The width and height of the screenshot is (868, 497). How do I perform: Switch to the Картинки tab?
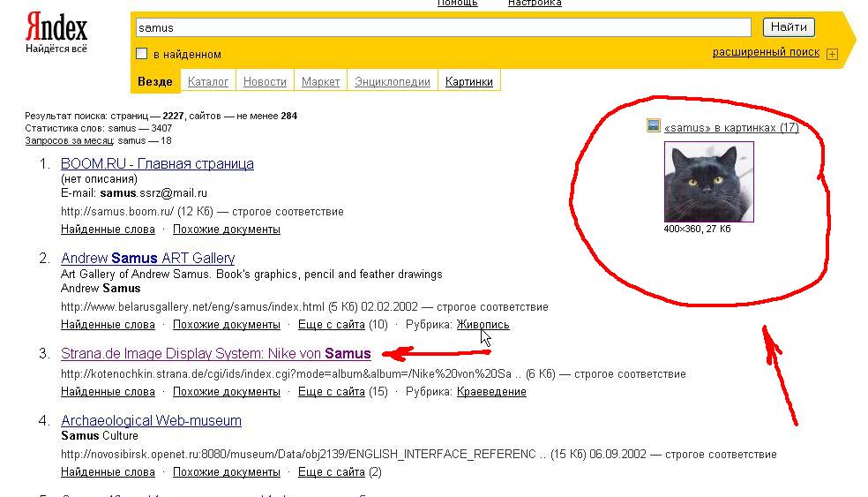point(469,81)
